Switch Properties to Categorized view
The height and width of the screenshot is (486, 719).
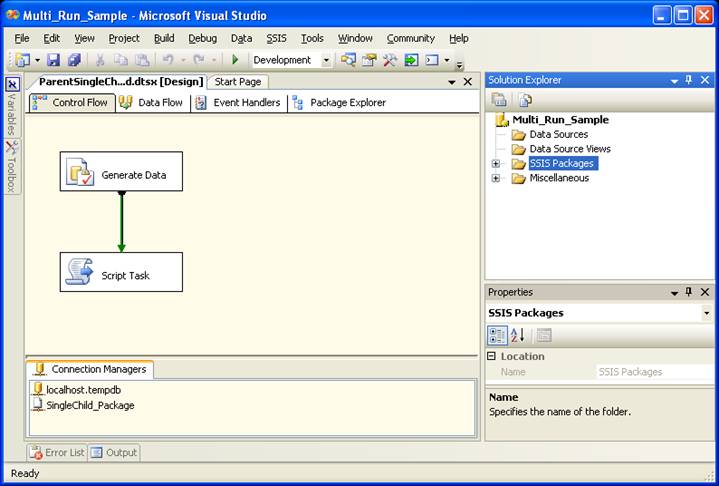coord(497,336)
